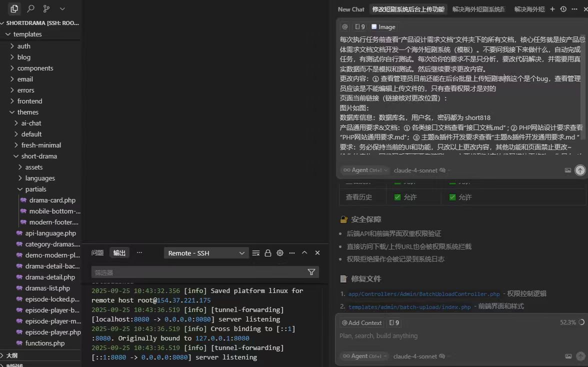Open the Image attachment chip
Viewport: 588px width, 367px height.
pos(383,26)
